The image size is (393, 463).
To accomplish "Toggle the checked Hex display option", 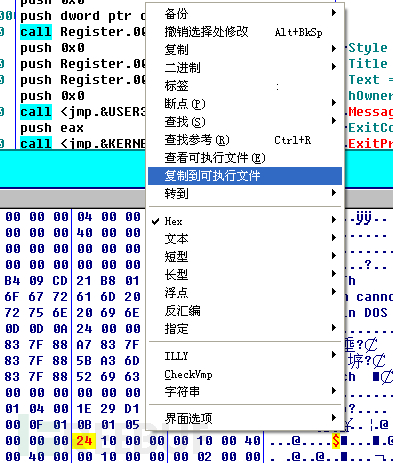I will tap(245, 221).
